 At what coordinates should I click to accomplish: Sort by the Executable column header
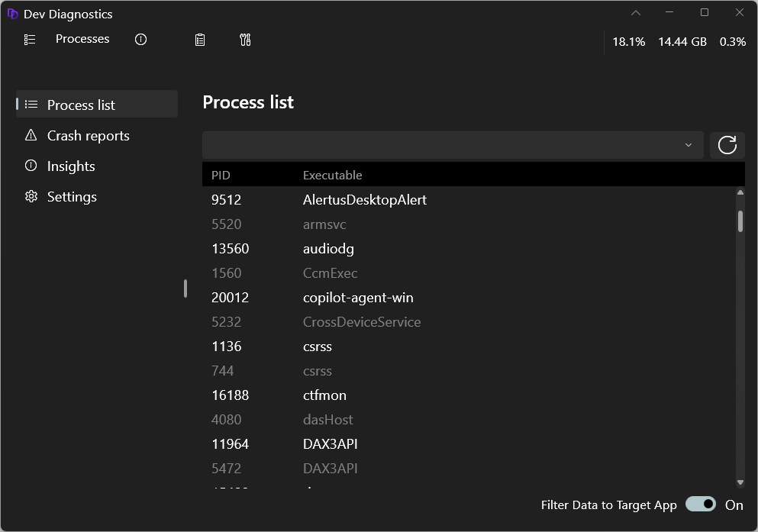click(x=333, y=175)
